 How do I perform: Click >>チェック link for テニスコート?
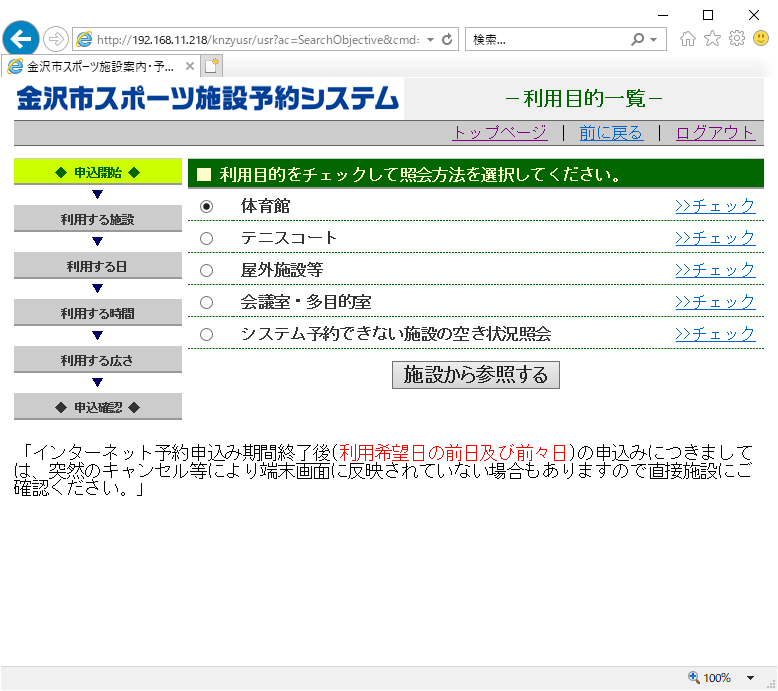click(x=715, y=238)
